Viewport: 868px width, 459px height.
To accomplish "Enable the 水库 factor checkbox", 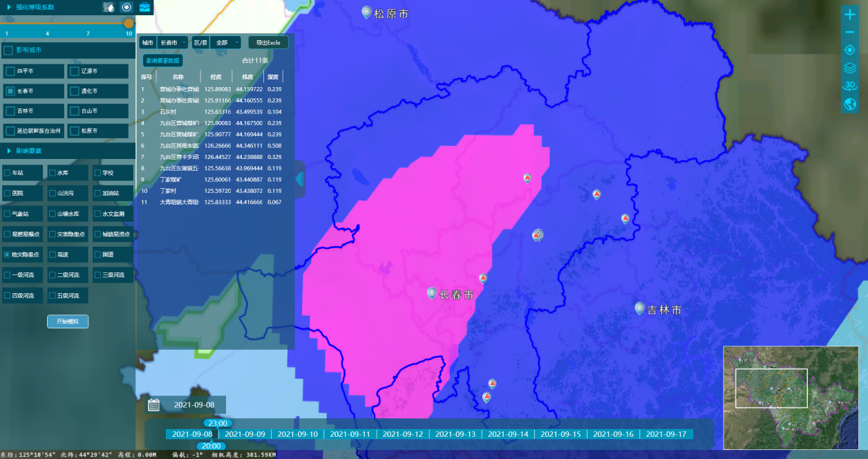I will click(x=53, y=172).
